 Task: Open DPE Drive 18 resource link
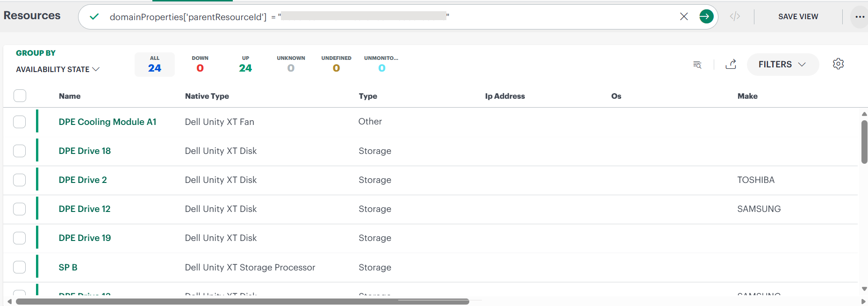click(85, 151)
